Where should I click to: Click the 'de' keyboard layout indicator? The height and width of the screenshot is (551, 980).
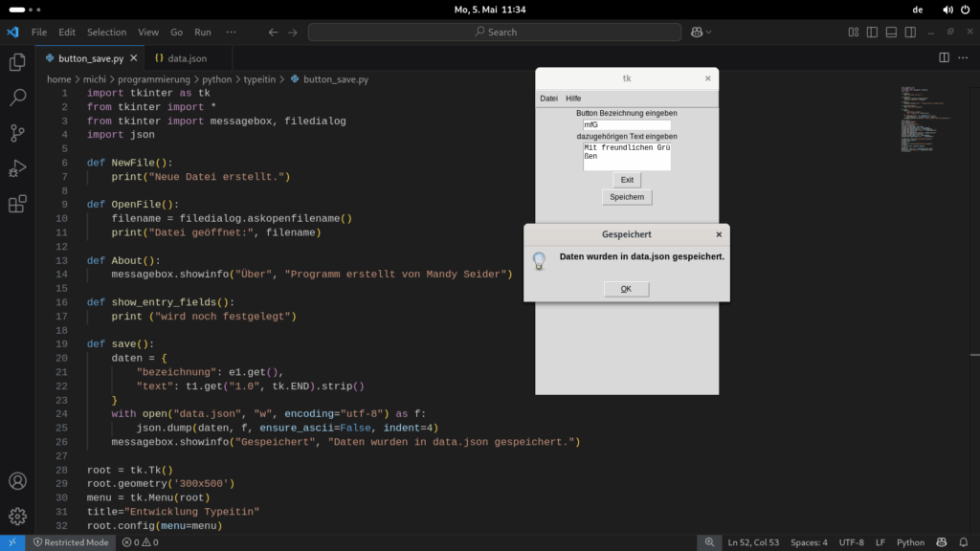[918, 10]
